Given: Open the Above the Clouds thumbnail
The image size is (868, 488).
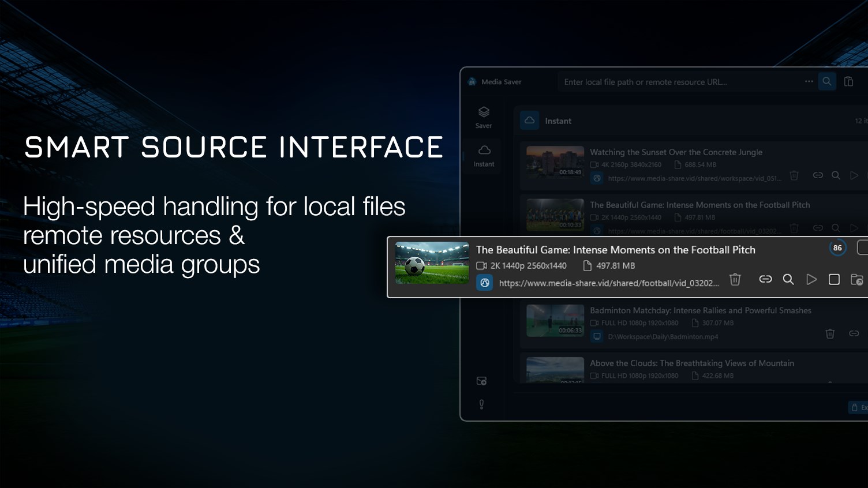Looking at the screenshot, I should [x=555, y=370].
